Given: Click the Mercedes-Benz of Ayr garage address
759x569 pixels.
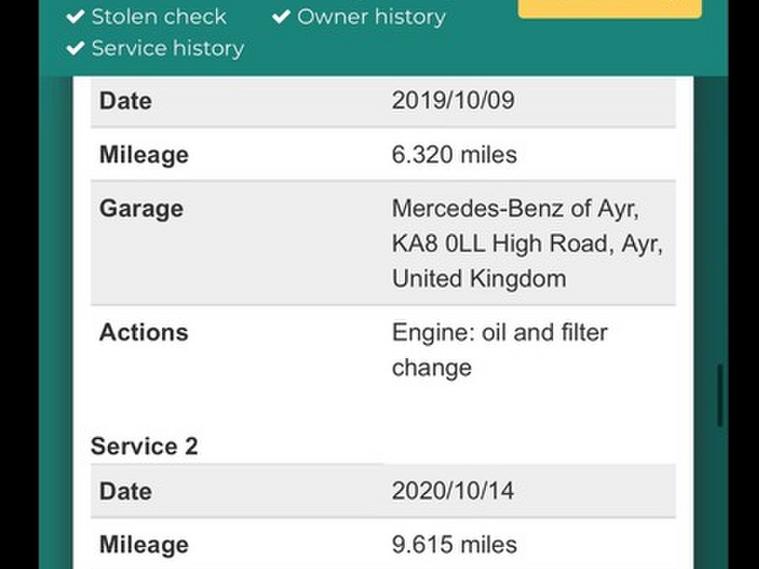Looking at the screenshot, I should coord(526,243).
